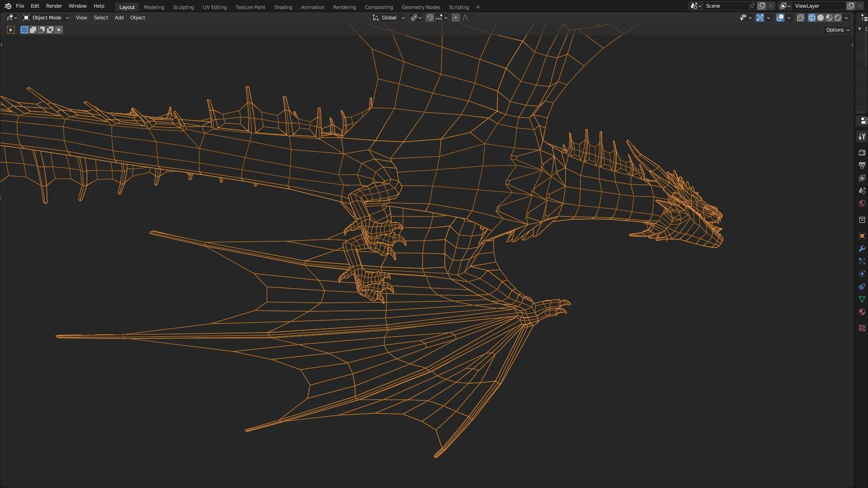Add a new workspace with plus icon

click(478, 7)
